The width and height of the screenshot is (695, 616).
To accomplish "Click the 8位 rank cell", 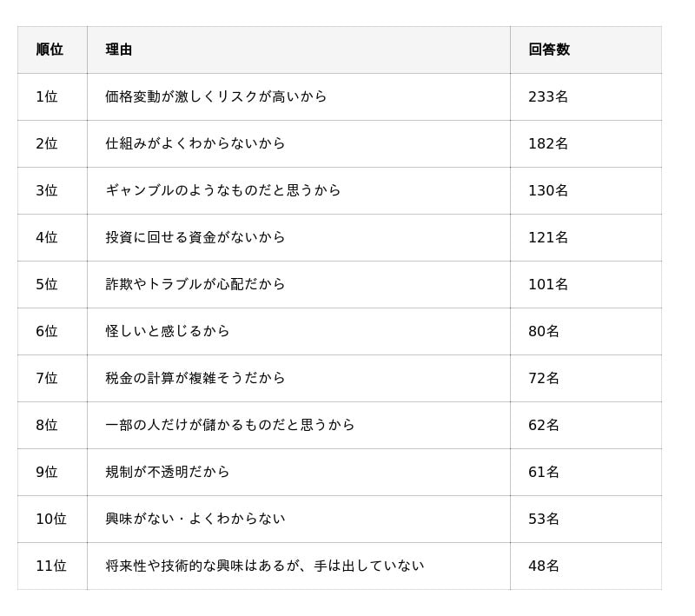I will click(x=47, y=425).
